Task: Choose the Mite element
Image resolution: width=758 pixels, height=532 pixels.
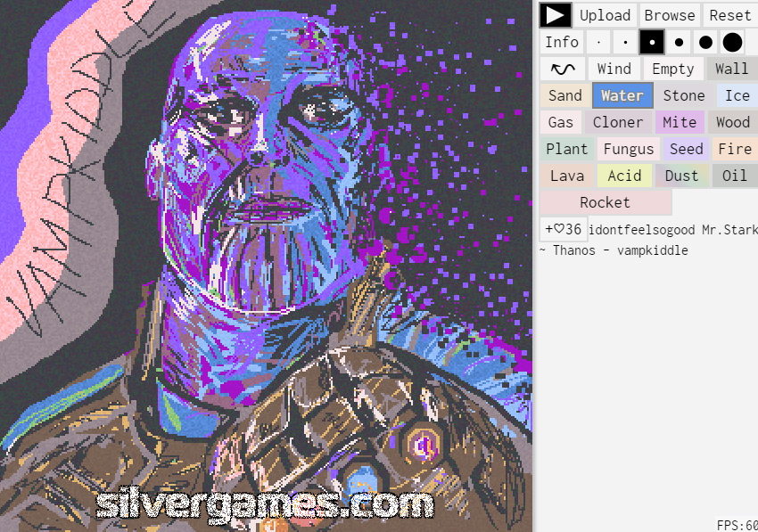Action: point(680,122)
